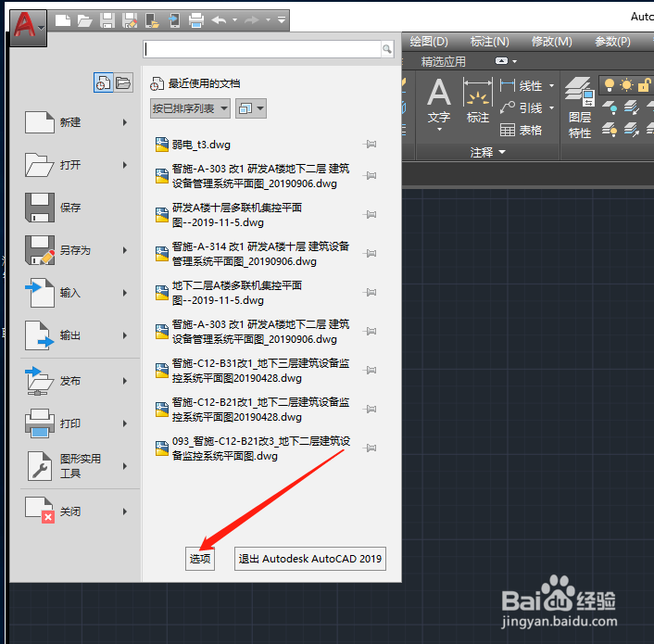Click the Save As quick access icon
The width and height of the screenshot is (654, 644).
pos(130,20)
